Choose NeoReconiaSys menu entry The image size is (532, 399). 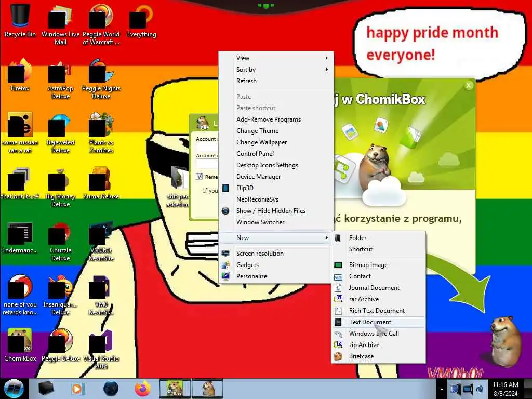[276, 199]
